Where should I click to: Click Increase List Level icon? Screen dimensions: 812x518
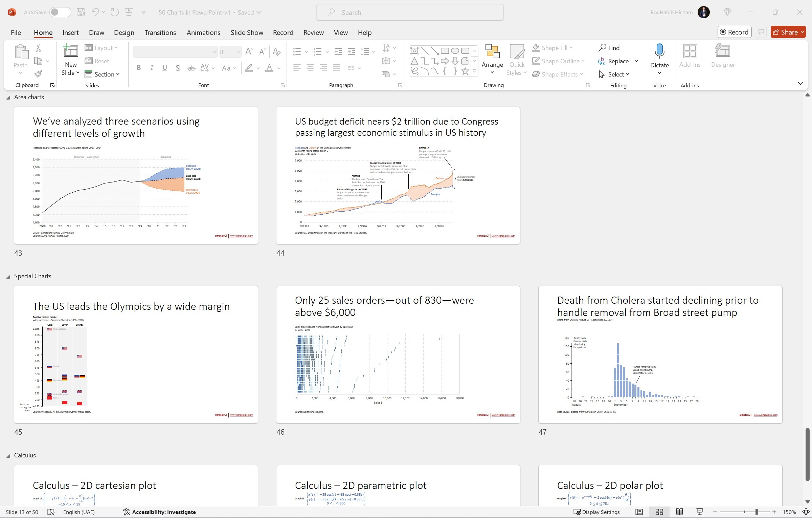pos(352,51)
